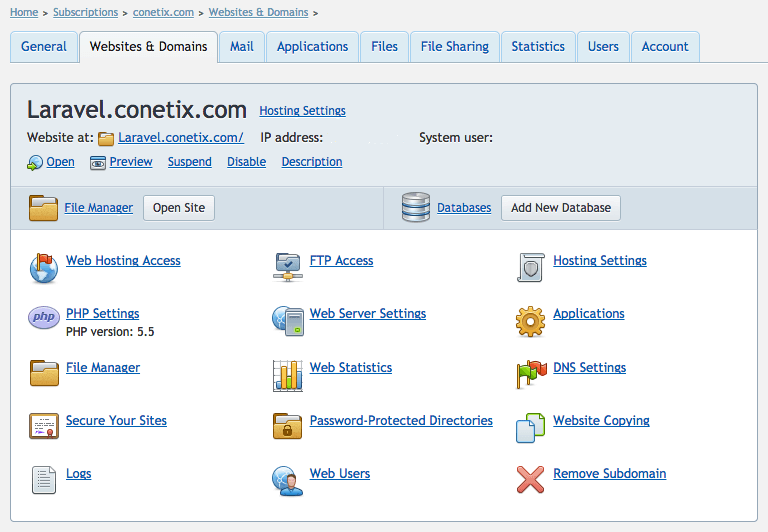Click the DNS Settings flags icon
This screenshot has width=768, height=532.
click(531, 374)
